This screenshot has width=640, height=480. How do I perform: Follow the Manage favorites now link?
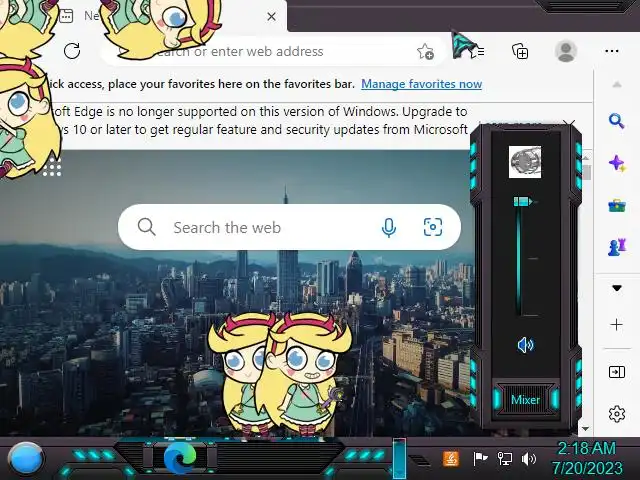(x=422, y=84)
